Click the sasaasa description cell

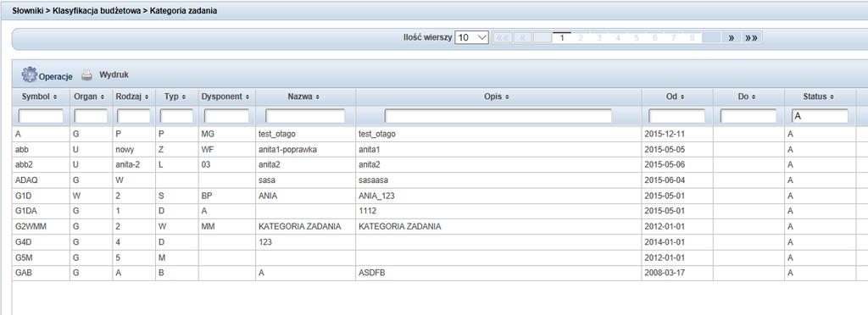point(498,180)
